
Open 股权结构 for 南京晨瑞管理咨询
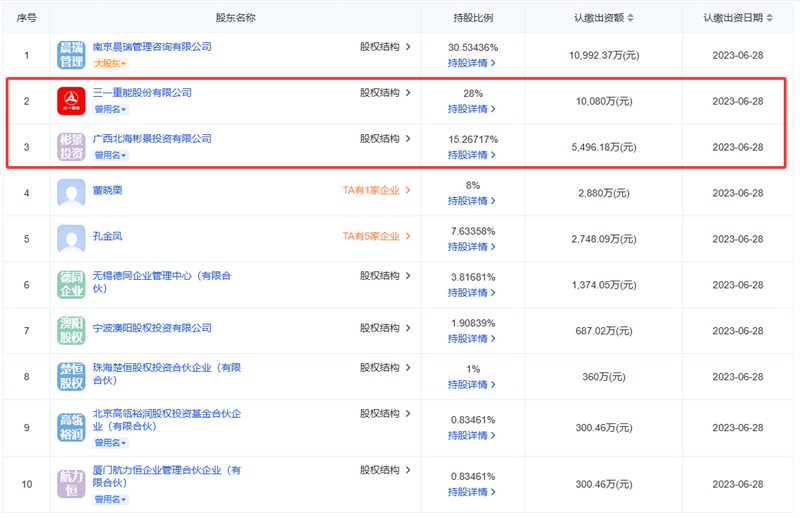click(x=385, y=47)
